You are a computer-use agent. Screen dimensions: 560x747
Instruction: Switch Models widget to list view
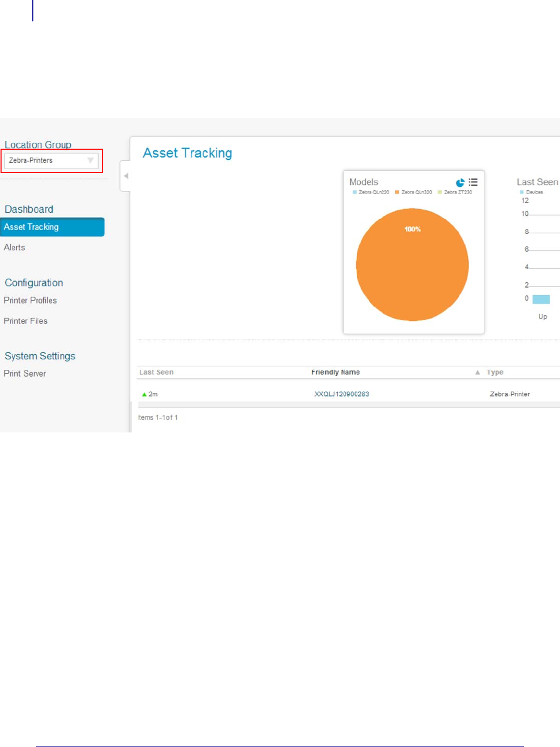click(473, 182)
